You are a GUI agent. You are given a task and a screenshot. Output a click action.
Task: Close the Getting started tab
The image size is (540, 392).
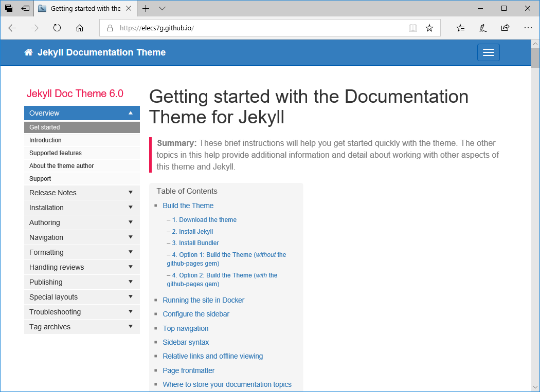point(129,8)
